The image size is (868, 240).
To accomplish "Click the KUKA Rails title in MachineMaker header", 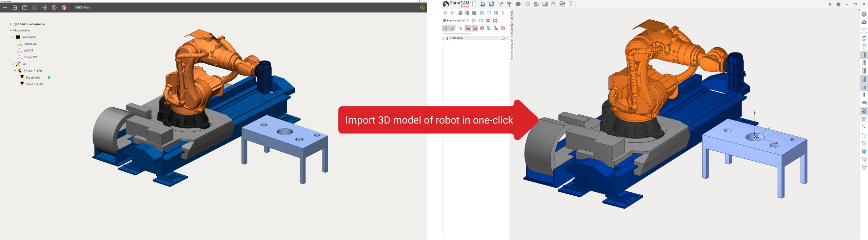I will point(82,7).
